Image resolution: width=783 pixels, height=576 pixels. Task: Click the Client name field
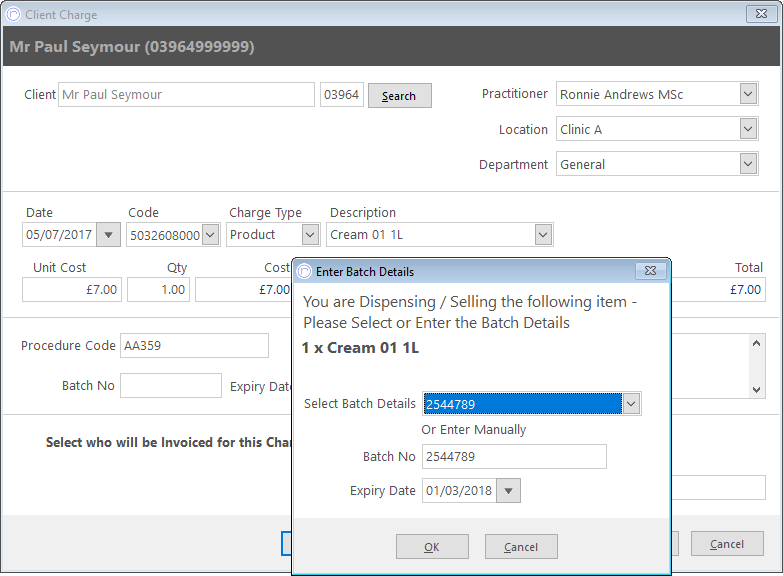pos(186,94)
